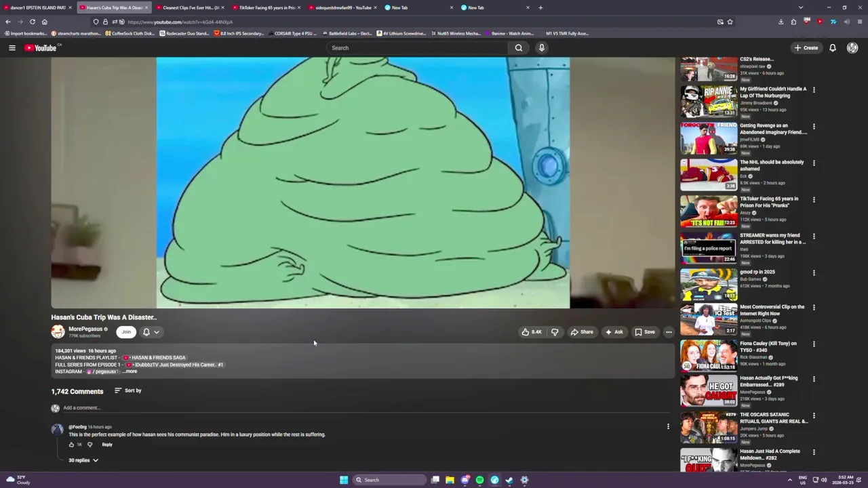The width and height of the screenshot is (868, 488).
Task: Share the video
Action: (582, 332)
